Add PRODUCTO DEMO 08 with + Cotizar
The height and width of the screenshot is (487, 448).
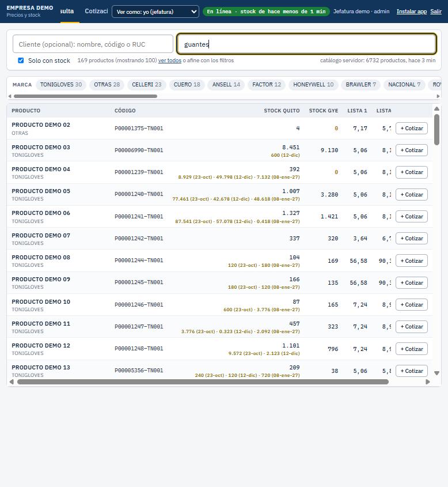coord(412,261)
